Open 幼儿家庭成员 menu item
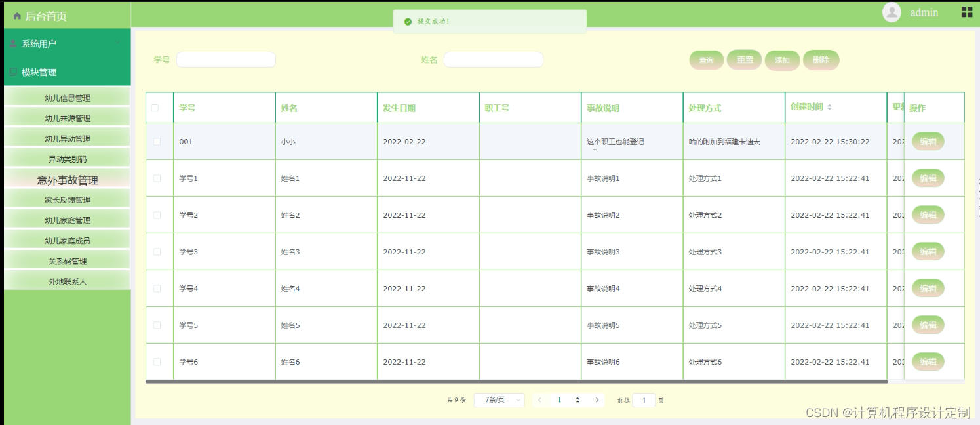980x425 pixels. click(67, 241)
